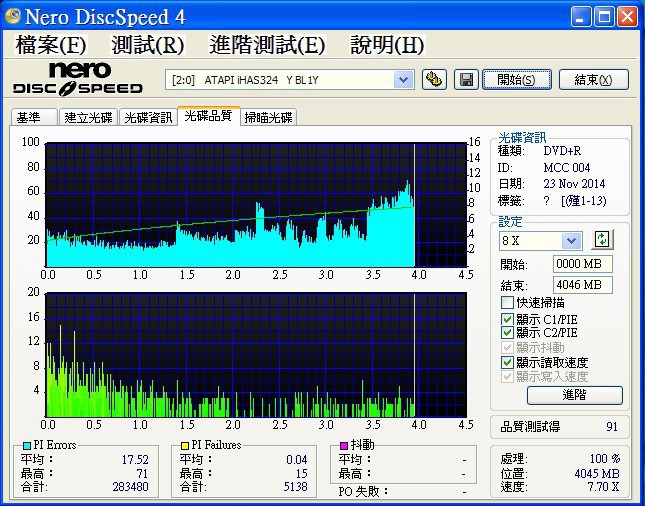The width and height of the screenshot is (645, 506).
Task: Select the 光碟品質 tab
Action: 209,116
